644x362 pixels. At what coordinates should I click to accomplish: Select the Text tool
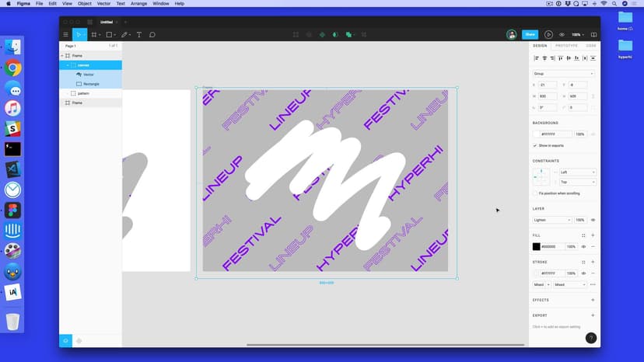[x=139, y=35]
